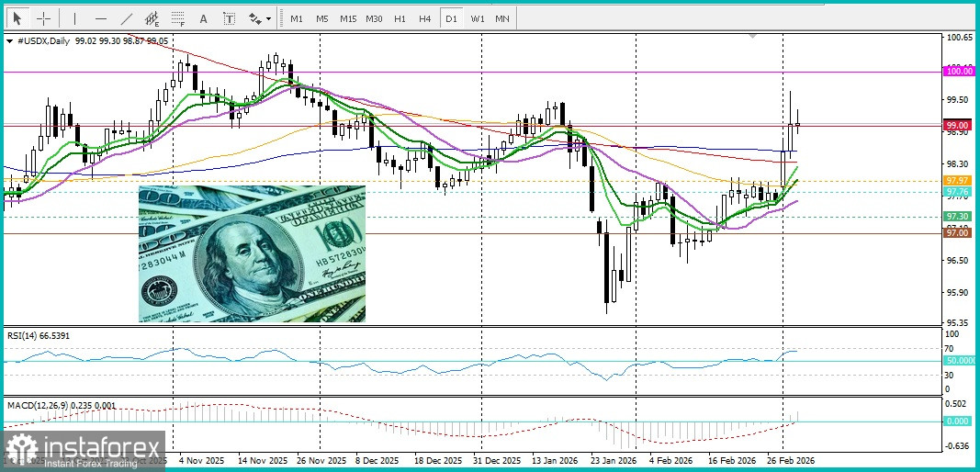Viewport: 980px width, 472px height.
Task: Choose the Horizontal Line drawing tool
Action: tap(101, 18)
